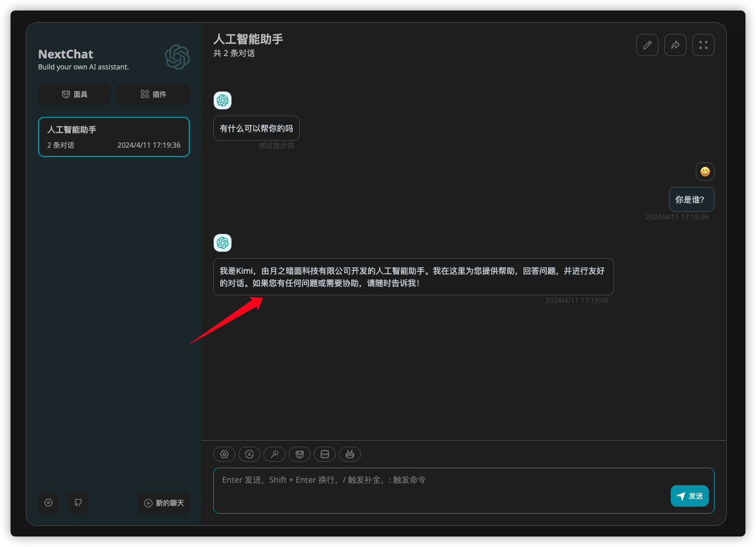Click the 人工智能助手 chat title header
Screen dimensions: 756x547
pyautogui.click(x=248, y=39)
